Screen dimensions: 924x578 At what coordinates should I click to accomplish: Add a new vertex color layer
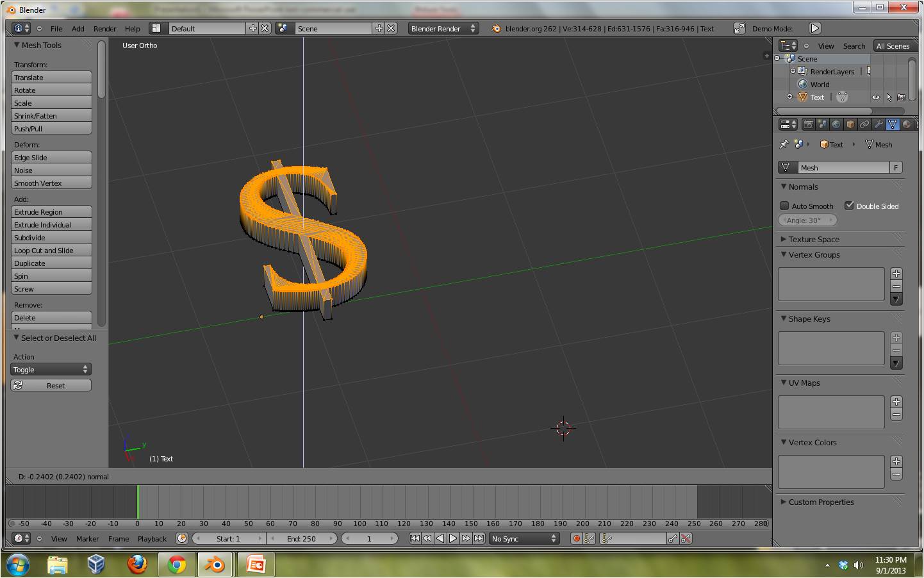coord(896,461)
